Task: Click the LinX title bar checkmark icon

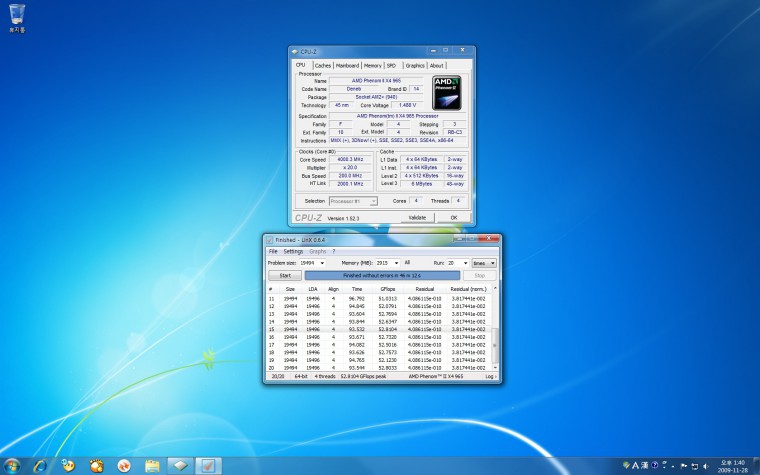Action: pyautogui.click(x=269, y=240)
